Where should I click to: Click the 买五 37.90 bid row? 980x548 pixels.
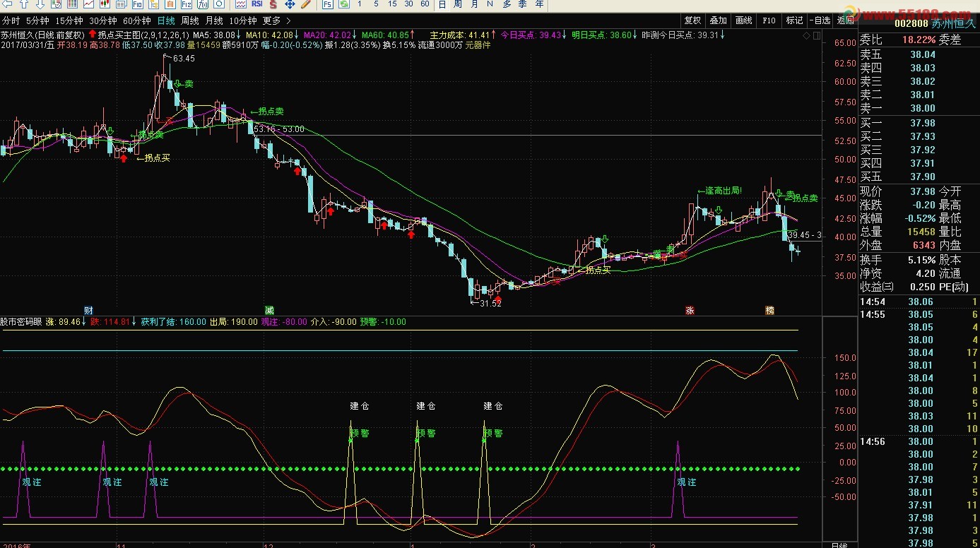pyautogui.click(x=918, y=177)
